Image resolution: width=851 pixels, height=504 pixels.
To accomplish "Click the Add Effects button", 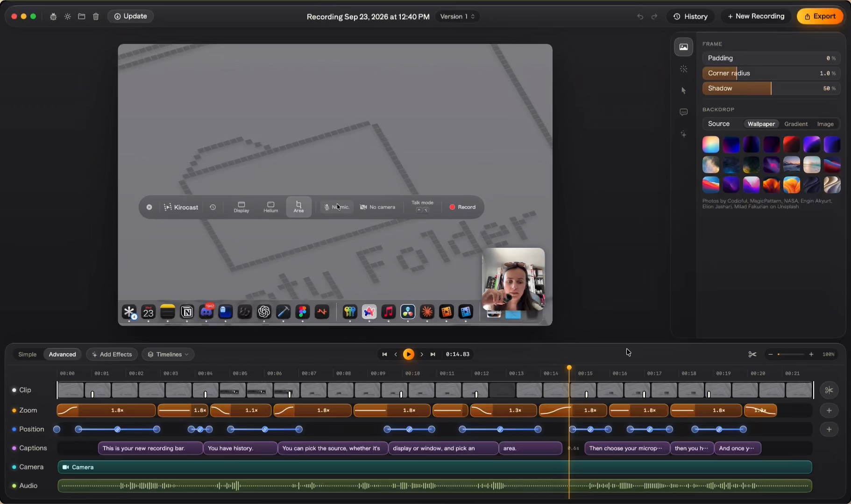I will 112,354.
